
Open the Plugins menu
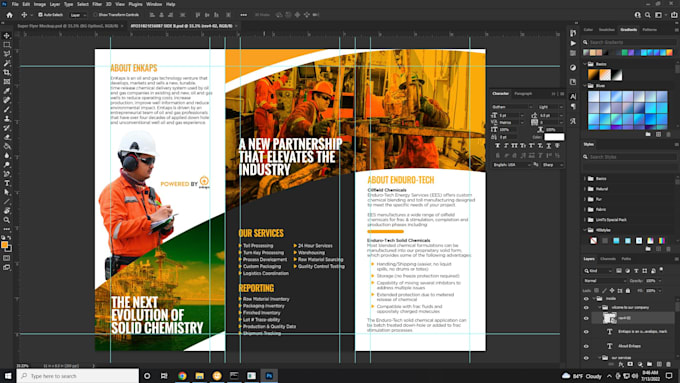click(135, 4)
